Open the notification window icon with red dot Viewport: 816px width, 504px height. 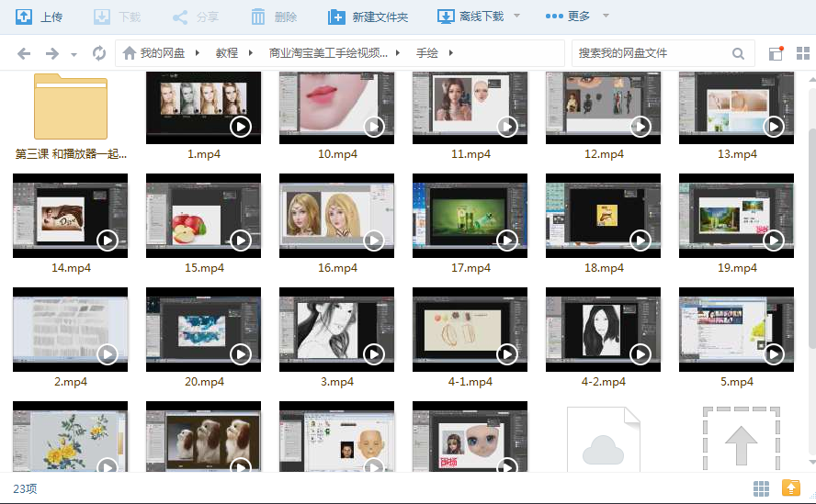(776, 53)
